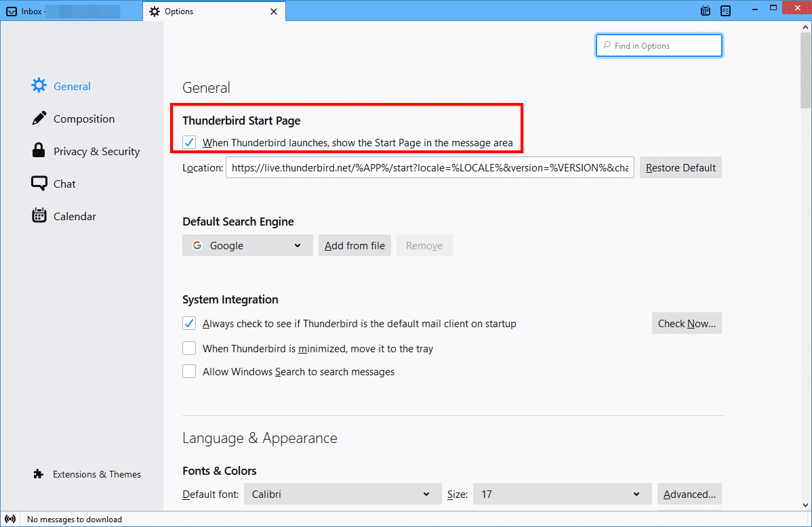The height and width of the screenshot is (527, 812).
Task: Click the Calendar icon in sidebar
Action: (39, 215)
